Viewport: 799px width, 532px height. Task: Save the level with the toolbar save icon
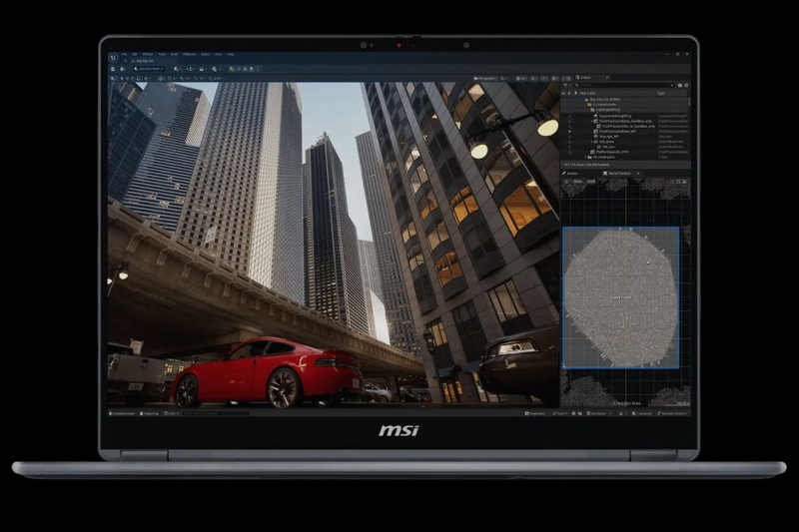(113, 69)
